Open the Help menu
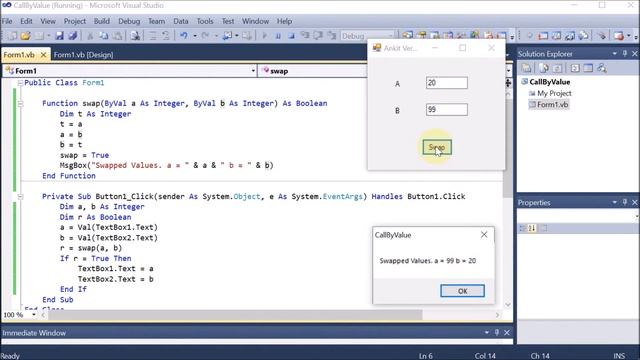640x360 pixels. 284,21
